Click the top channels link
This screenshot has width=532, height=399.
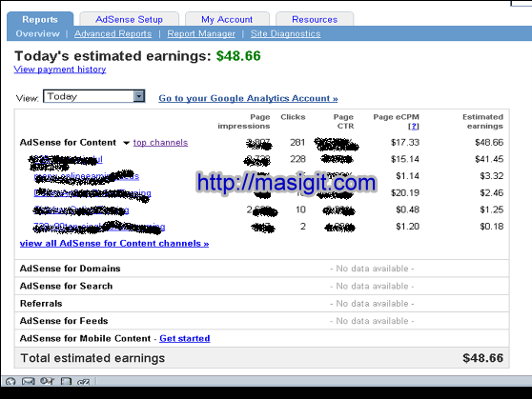(160, 143)
